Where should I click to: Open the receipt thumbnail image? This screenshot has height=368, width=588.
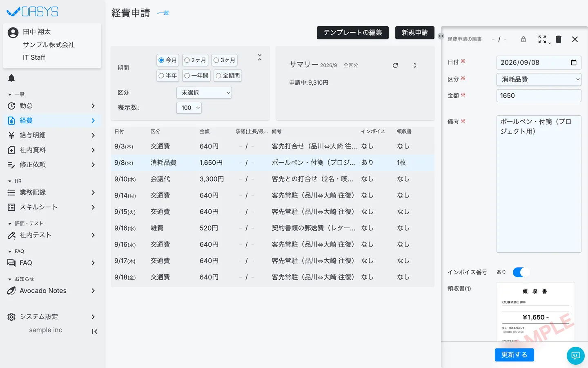(x=536, y=312)
